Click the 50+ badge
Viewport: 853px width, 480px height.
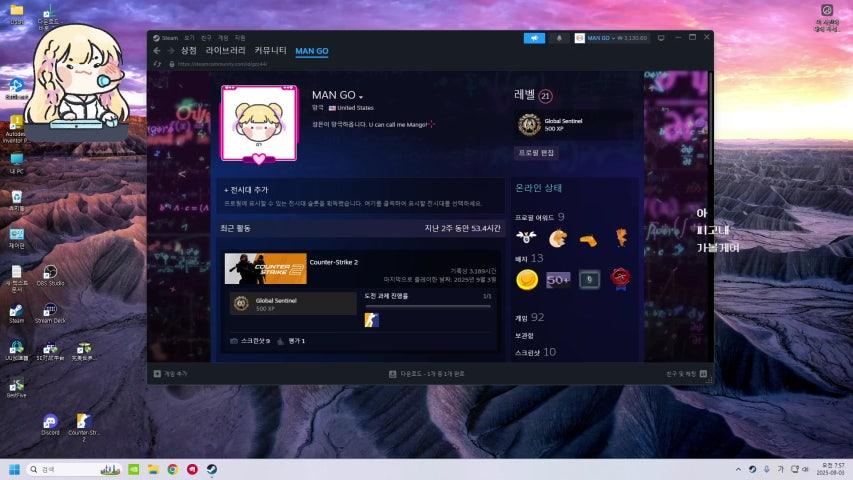coord(558,280)
